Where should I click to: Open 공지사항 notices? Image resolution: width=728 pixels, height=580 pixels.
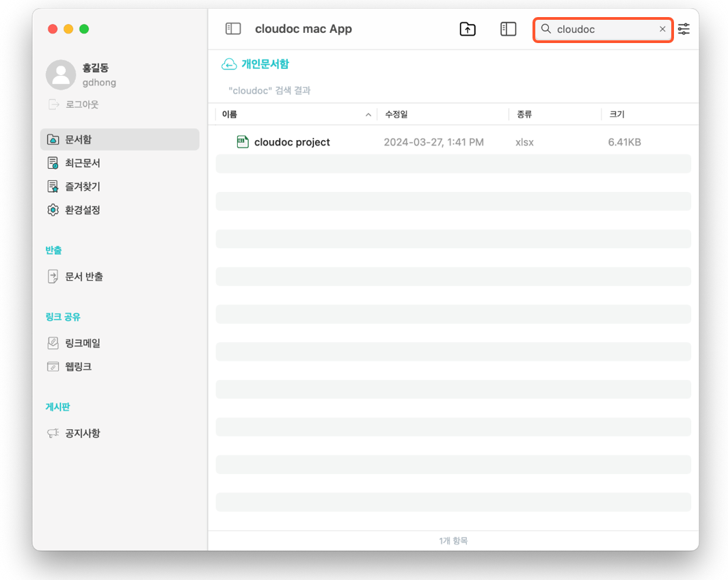click(x=120, y=433)
